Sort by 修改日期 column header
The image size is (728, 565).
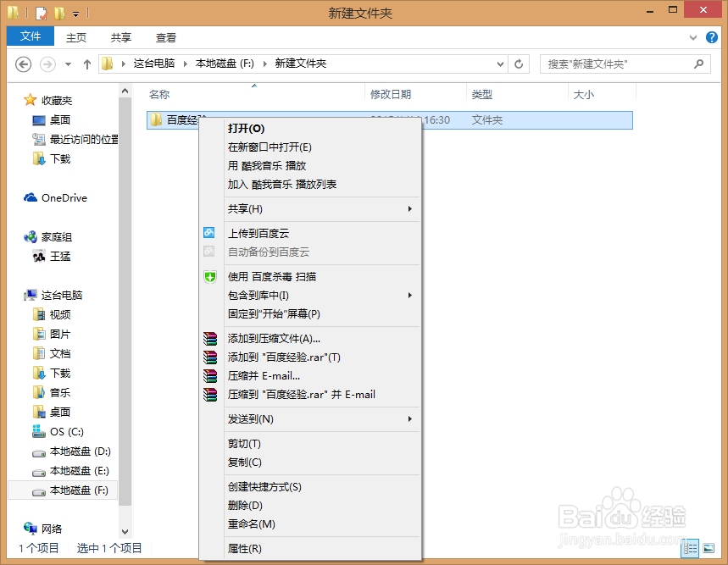pyautogui.click(x=415, y=95)
